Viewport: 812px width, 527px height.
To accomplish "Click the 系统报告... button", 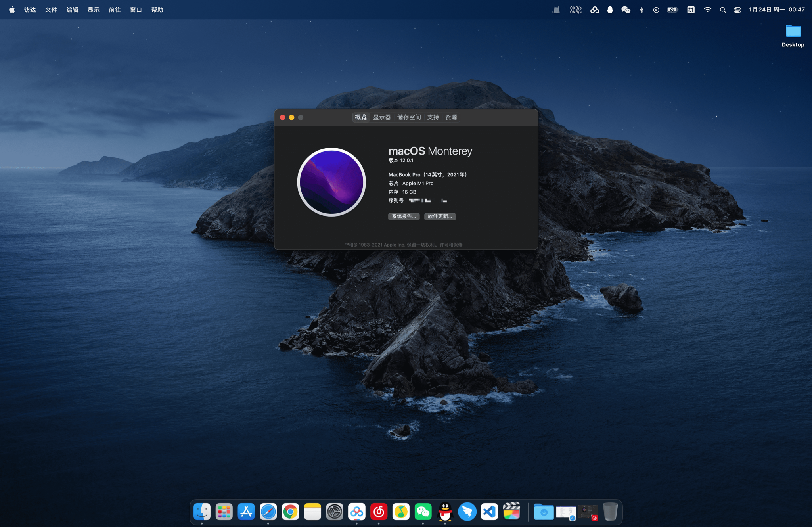I will click(x=404, y=217).
